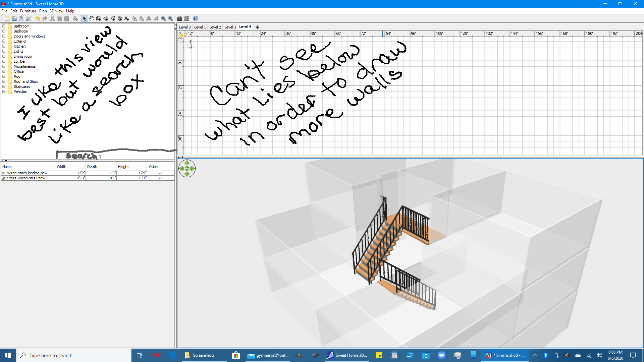Click the Help question mark icon
The height and width of the screenshot is (362, 644).
(x=196, y=19)
